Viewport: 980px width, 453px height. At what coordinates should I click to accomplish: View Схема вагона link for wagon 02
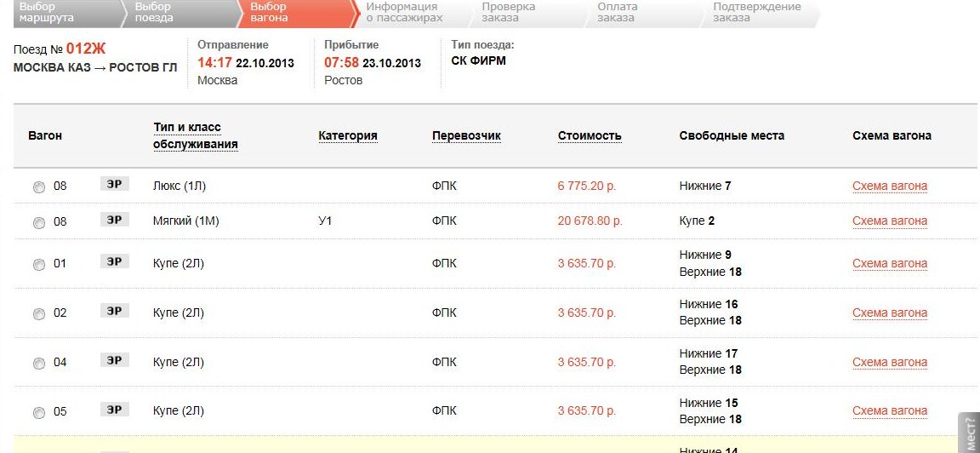tap(889, 313)
